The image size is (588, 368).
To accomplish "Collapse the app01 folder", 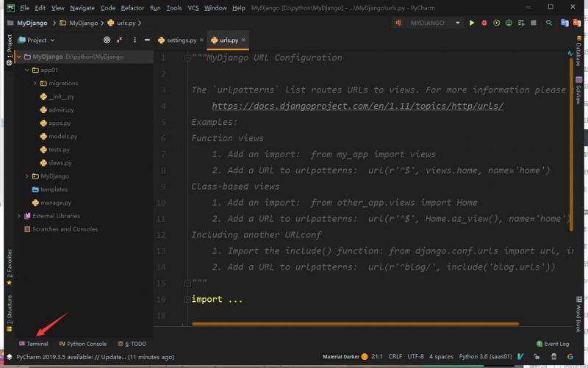I will (x=27, y=70).
